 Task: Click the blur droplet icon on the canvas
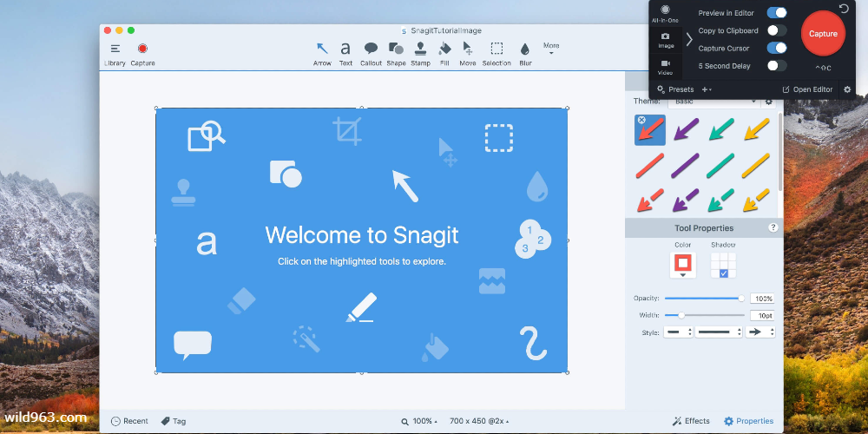point(537,186)
